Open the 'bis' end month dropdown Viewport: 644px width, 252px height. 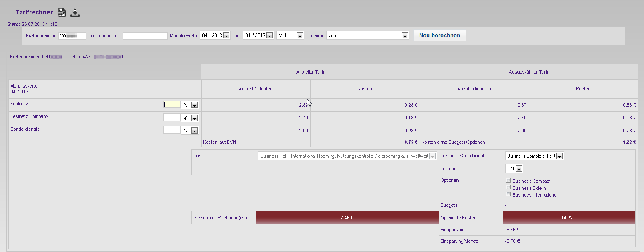269,36
